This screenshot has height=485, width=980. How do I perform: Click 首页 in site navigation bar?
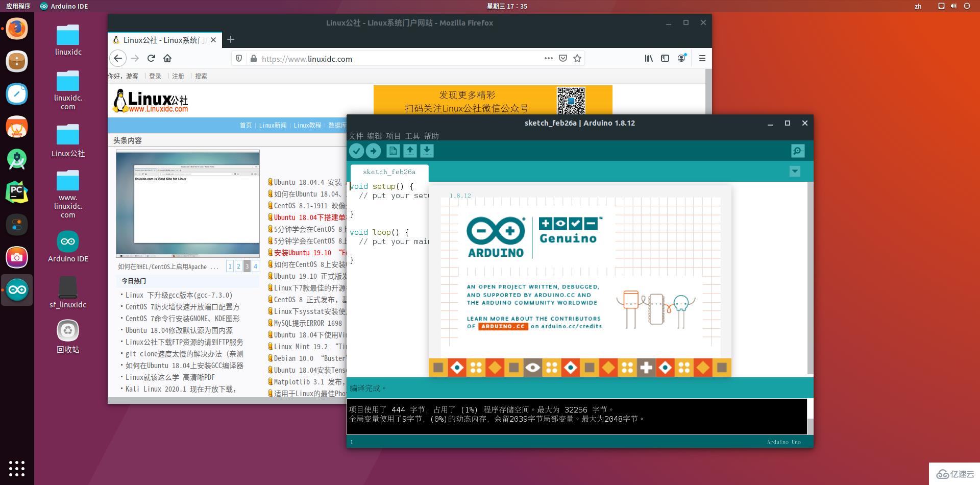coord(246,125)
